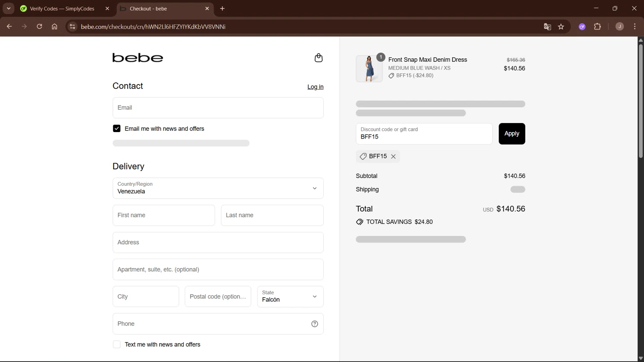Focus the First name field
Screen dimensions: 644x362
pyautogui.click(x=164, y=215)
